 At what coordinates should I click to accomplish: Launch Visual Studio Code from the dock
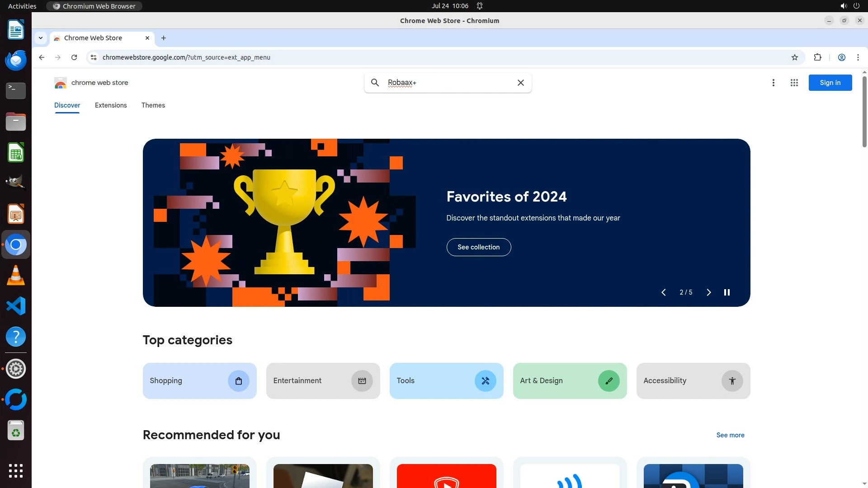point(16,306)
